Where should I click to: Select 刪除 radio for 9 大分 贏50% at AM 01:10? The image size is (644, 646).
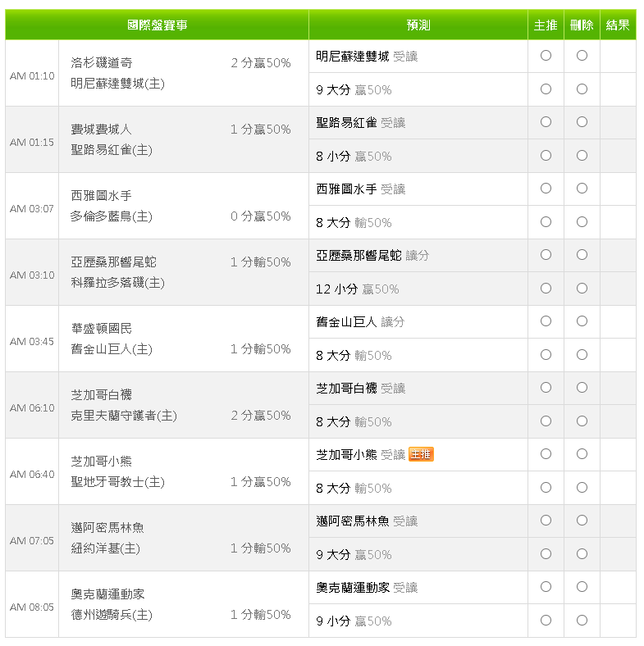582,89
